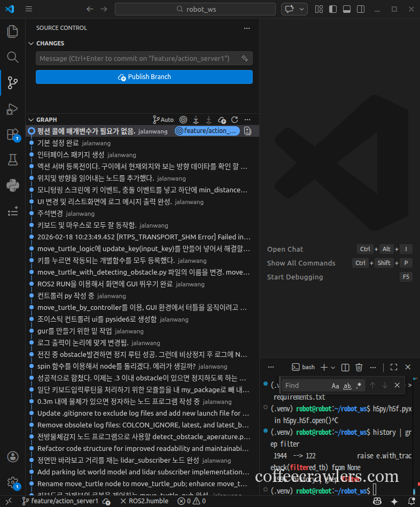Screen dimensions: 420x507
Task: Toggle Match Whole Word in terminal find
Action: 347,385
